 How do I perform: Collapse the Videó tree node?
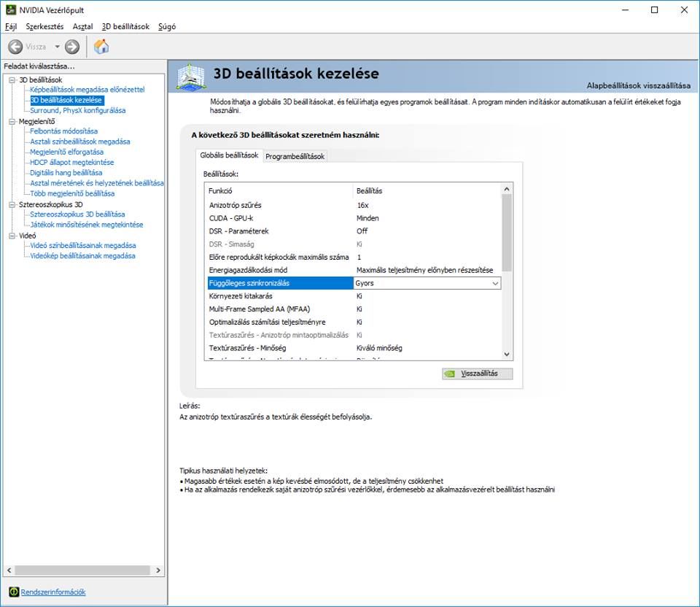pos(12,236)
